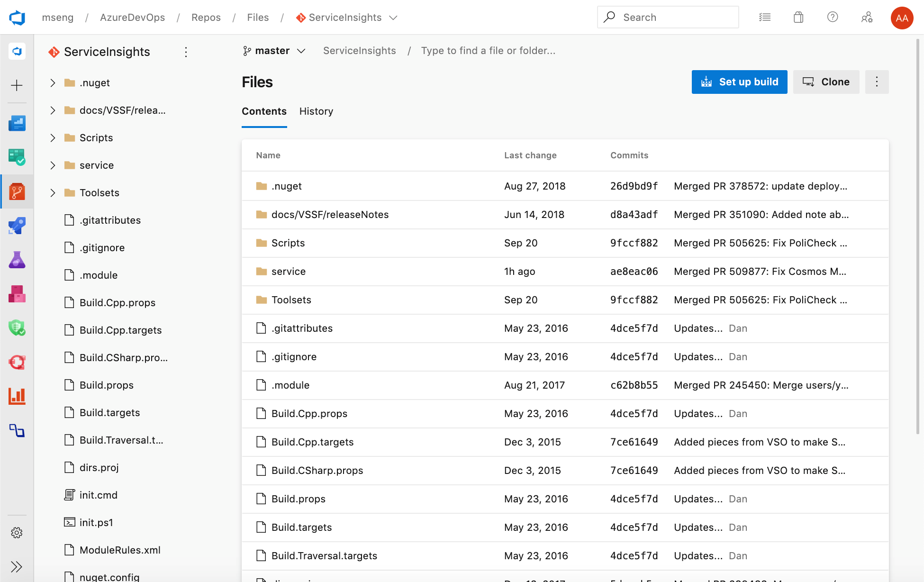
Task: Click the search magnifier icon
Action: (x=611, y=17)
